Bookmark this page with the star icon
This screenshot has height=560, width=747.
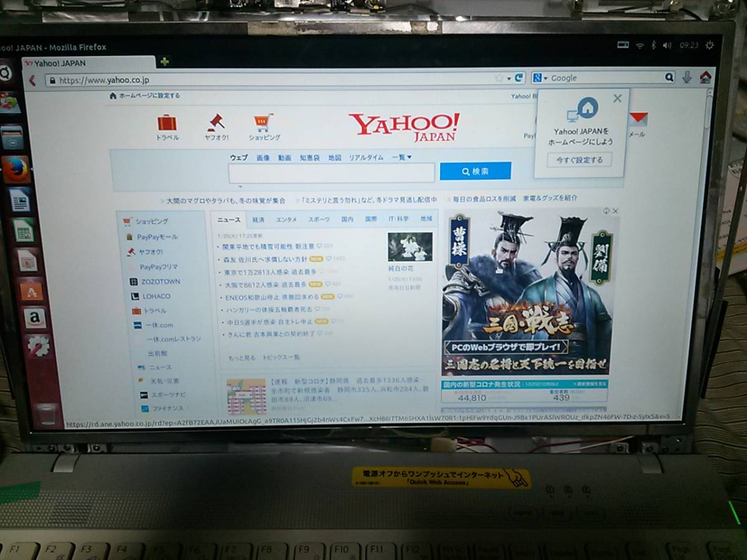tap(499, 78)
